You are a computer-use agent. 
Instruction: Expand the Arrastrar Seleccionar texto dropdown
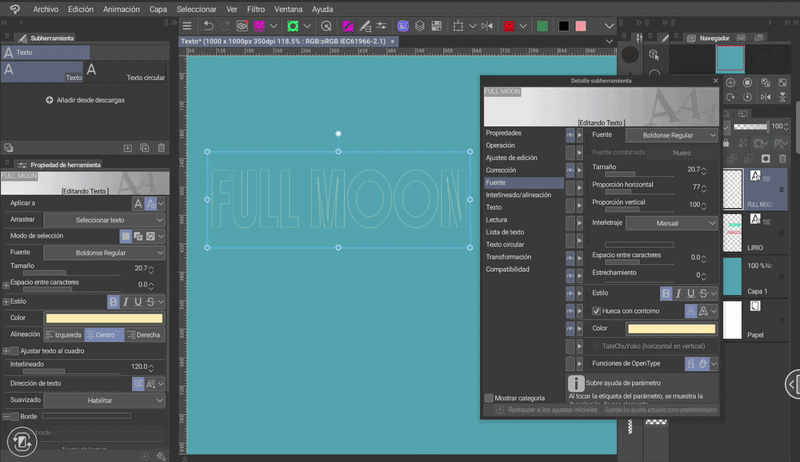[105, 219]
